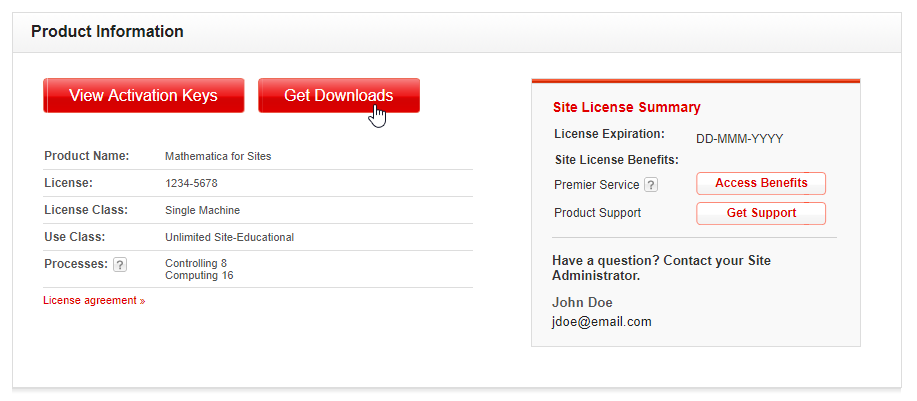Open the Premier Service help icon
Screen dimensions: 917x401
tap(651, 185)
